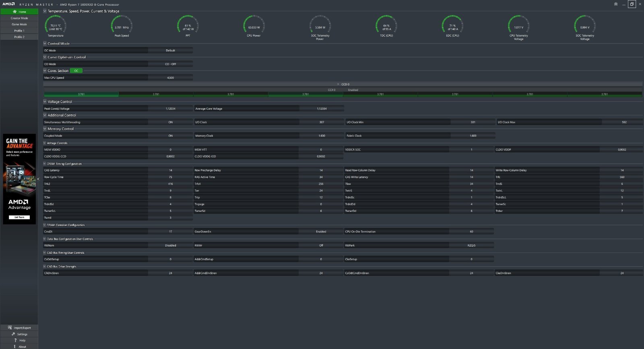Toggle Coupled Mode ON value
Viewport: 644px width, 349px height.
pyautogui.click(x=170, y=136)
